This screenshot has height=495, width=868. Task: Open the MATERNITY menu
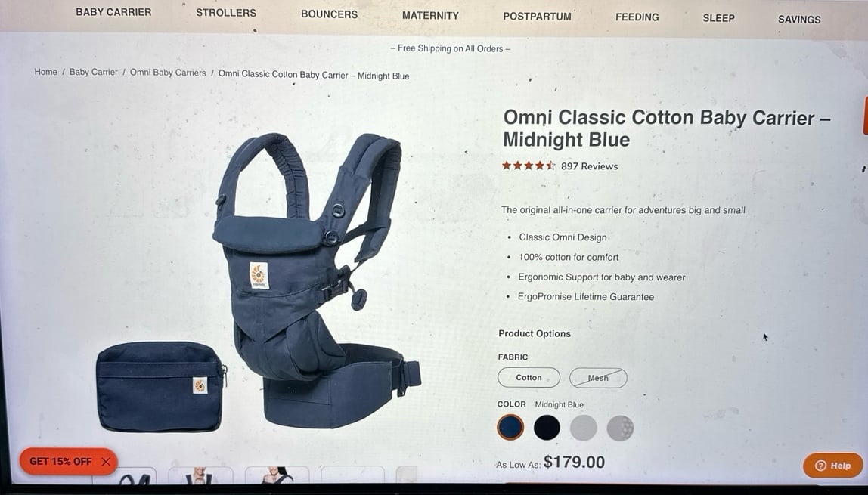coord(430,15)
